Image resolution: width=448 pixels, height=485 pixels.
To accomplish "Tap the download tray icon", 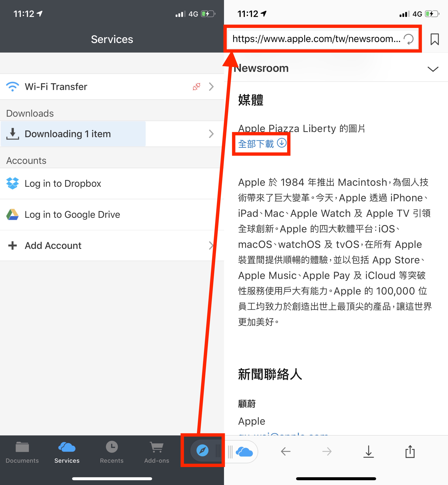I will [x=13, y=134].
